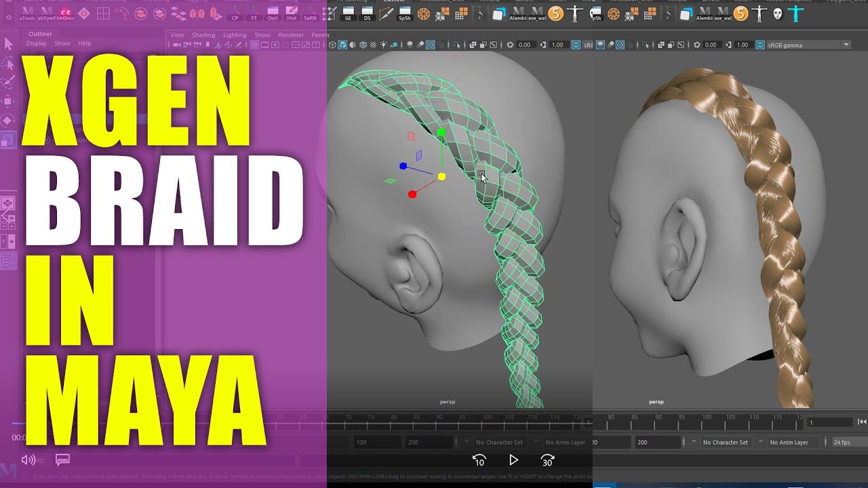Toggle the viewport grid display button
The image size is (868, 488).
(x=255, y=45)
